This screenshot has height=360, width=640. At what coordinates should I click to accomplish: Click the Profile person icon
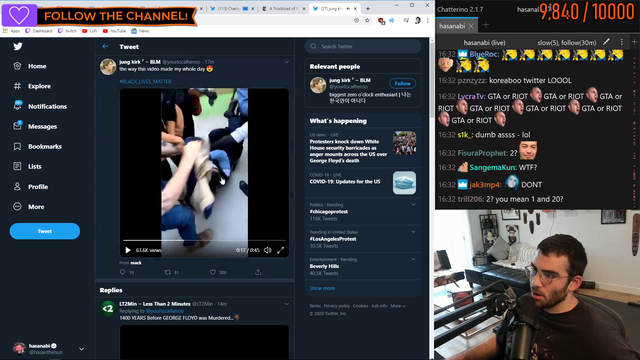[x=17, y=187]
